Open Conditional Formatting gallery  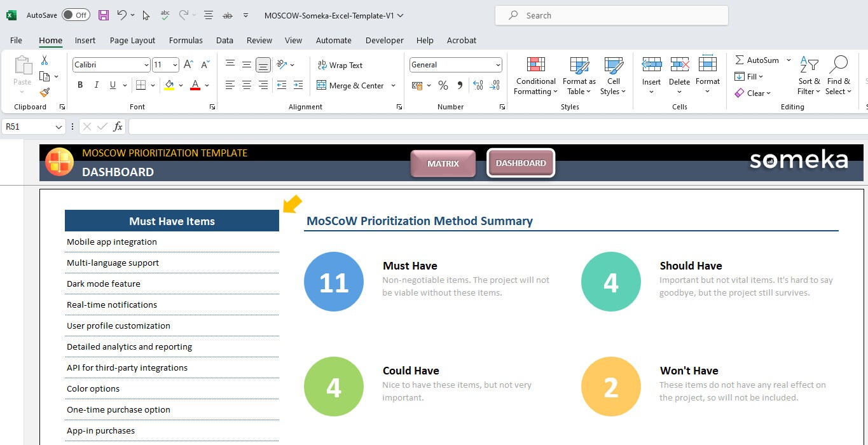coord(535,75)
